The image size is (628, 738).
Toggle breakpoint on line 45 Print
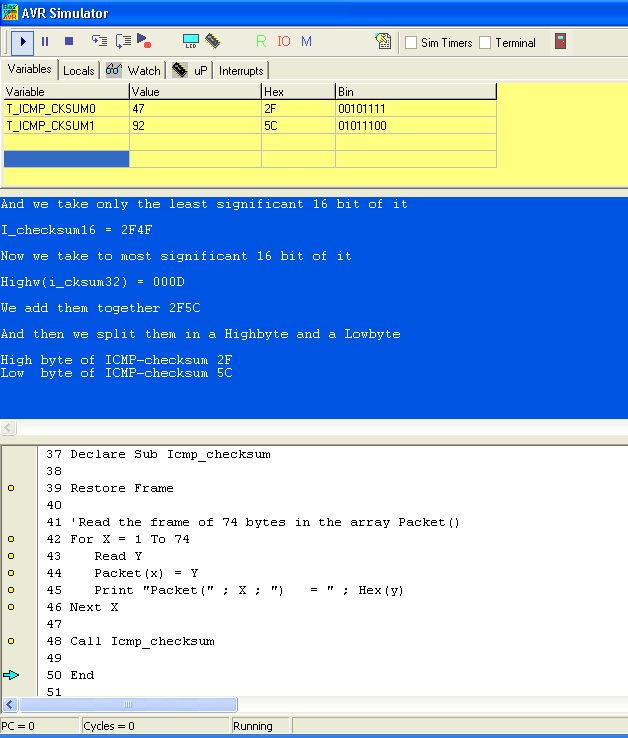coord(11,590)
